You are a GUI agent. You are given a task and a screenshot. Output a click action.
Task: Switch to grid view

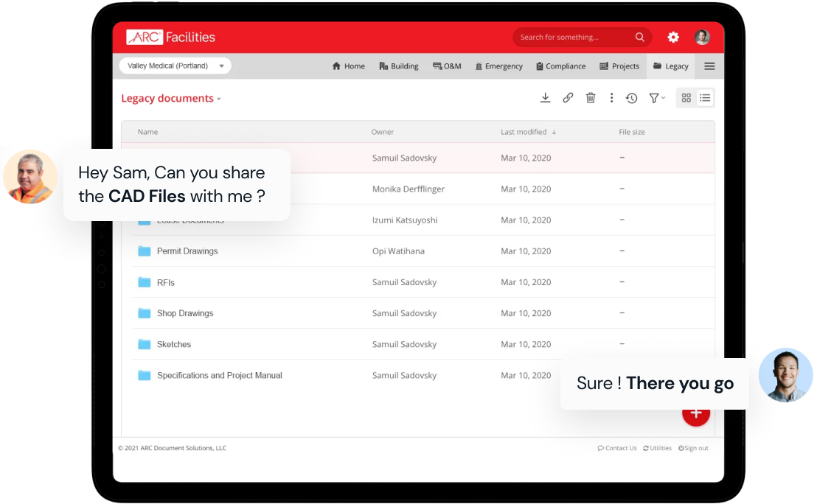tap(686, 98)
